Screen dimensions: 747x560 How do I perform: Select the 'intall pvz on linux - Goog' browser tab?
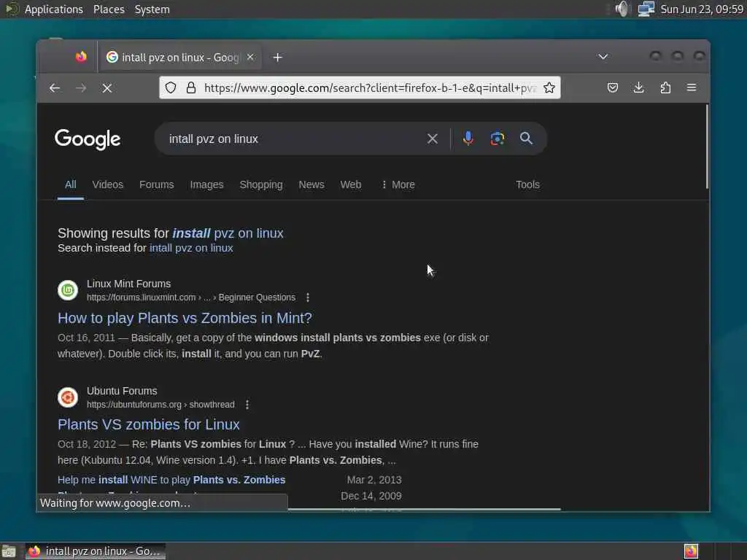pos(180,57)
